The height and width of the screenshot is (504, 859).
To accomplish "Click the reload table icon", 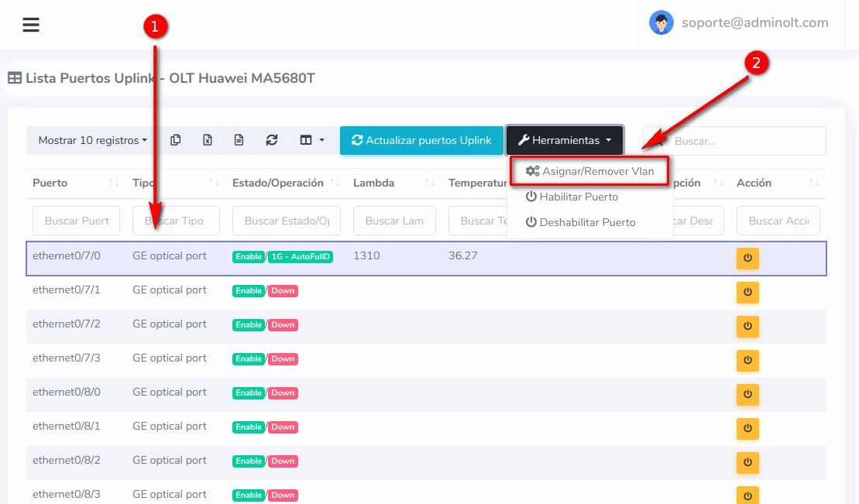I will click(x=271, y=140).
